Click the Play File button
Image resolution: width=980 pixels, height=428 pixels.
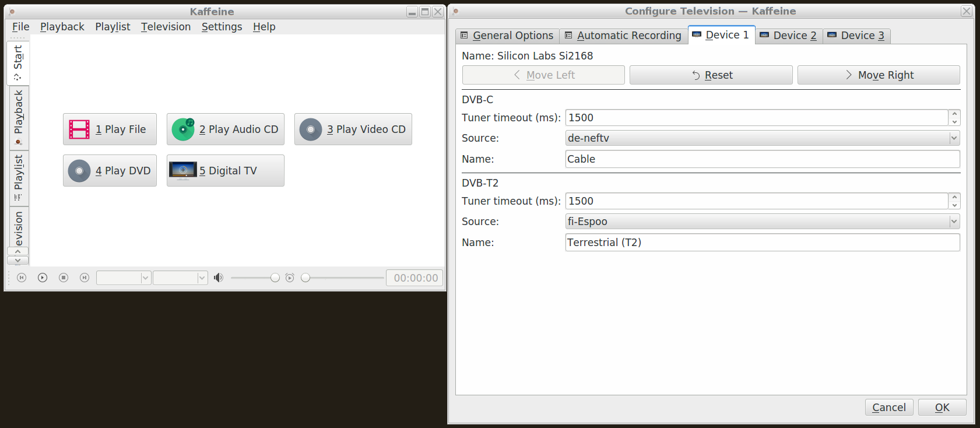[110, 129]
